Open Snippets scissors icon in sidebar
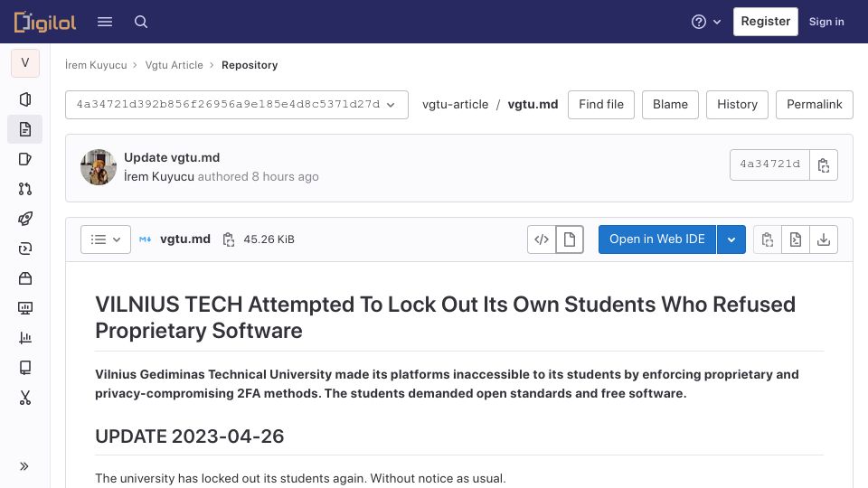The height and width of the screenshot is (488, 868). pos(25,398)
